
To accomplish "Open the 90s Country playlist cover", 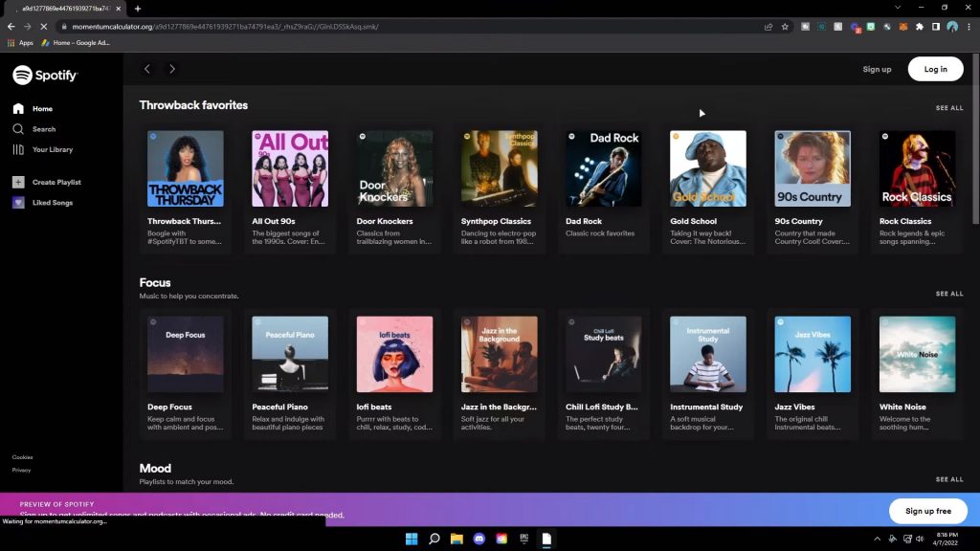I will pyautogui.click(x=813, y=168).
